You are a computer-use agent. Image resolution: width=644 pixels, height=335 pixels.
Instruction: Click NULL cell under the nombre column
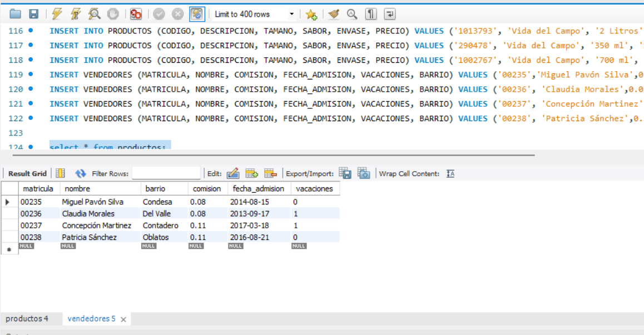pyautogui.click(x=68, y=246)
